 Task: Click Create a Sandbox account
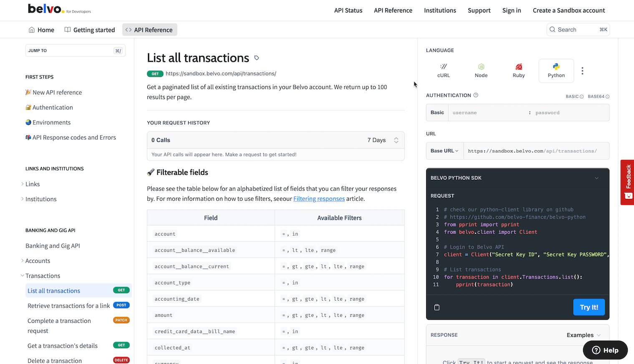click(568, 10)
